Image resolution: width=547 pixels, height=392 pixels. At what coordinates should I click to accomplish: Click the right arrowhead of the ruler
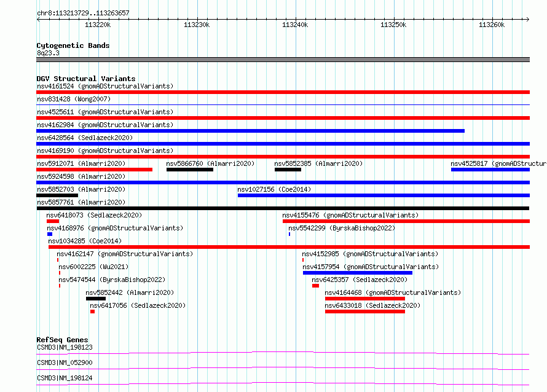click(x=527, y=20)
